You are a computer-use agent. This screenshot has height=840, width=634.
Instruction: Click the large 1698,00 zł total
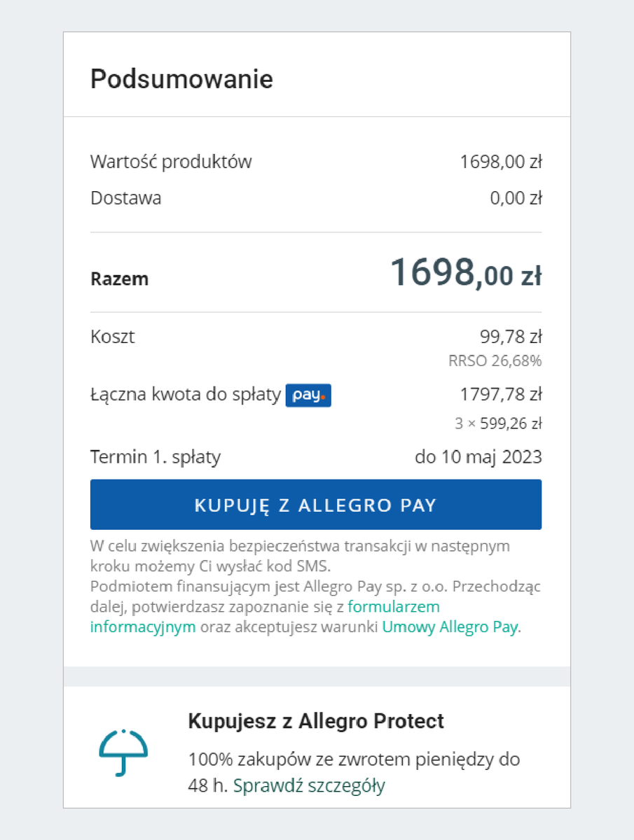[465, 272]
